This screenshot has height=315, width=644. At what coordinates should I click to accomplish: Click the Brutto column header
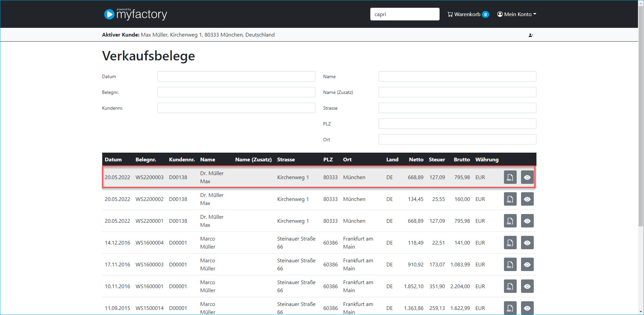point(462,160)
